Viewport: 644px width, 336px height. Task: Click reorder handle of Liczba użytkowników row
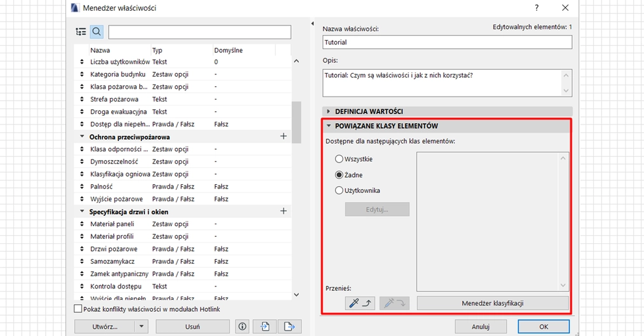tap(81, 62)
